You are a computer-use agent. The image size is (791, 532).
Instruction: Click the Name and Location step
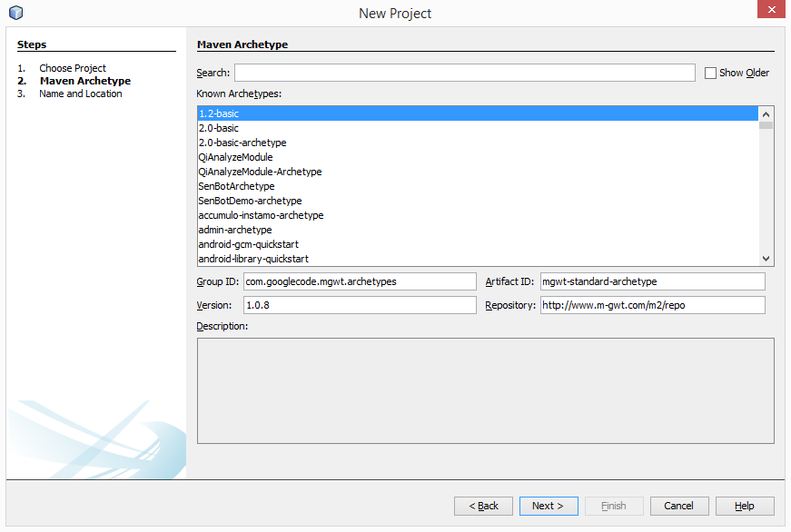click(x=81, y=94)
